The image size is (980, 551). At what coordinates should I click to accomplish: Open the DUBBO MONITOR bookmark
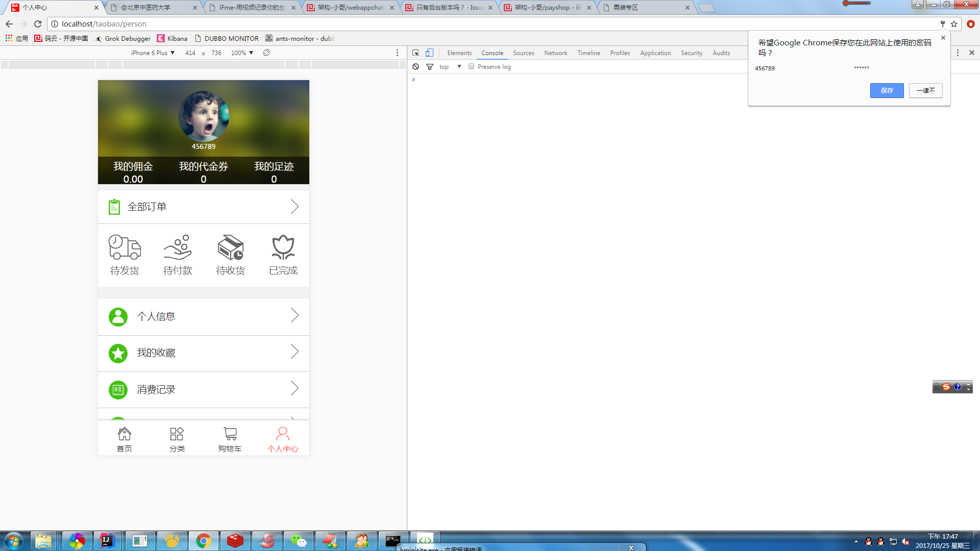227,38
